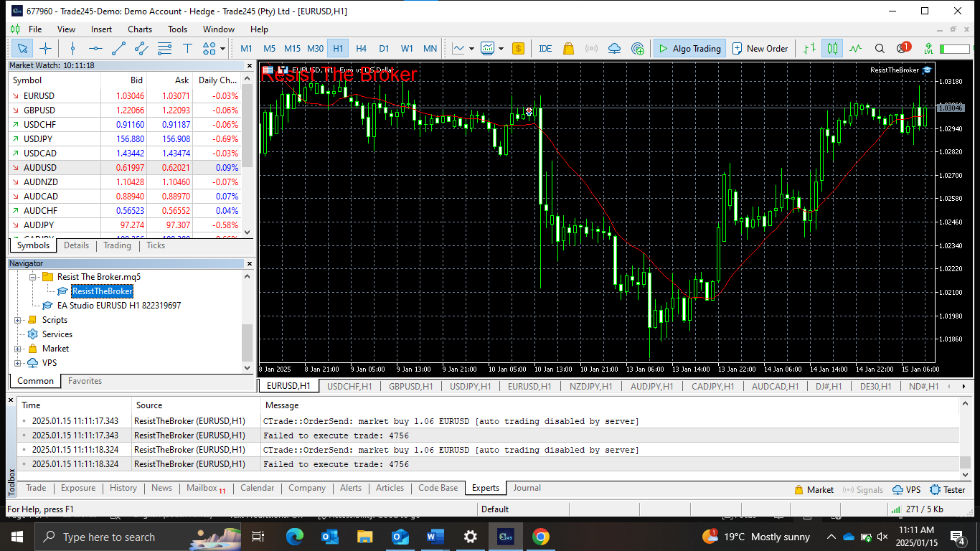Select the trendline drawing tool

click(x=118, y=49)
